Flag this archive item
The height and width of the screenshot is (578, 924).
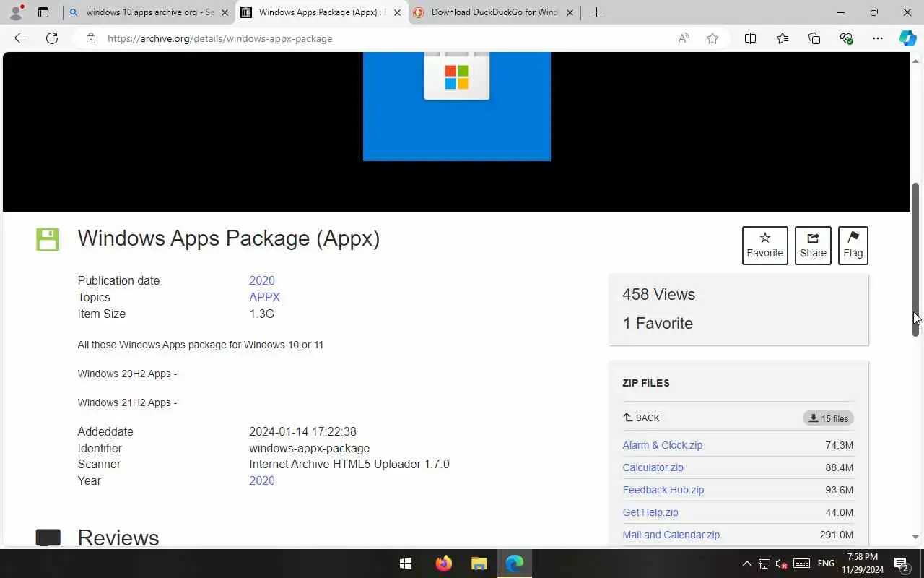[x=853, y=246]
